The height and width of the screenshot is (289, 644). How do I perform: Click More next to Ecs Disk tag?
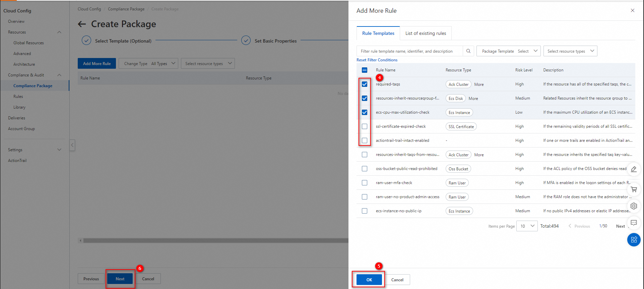(473, 99)
